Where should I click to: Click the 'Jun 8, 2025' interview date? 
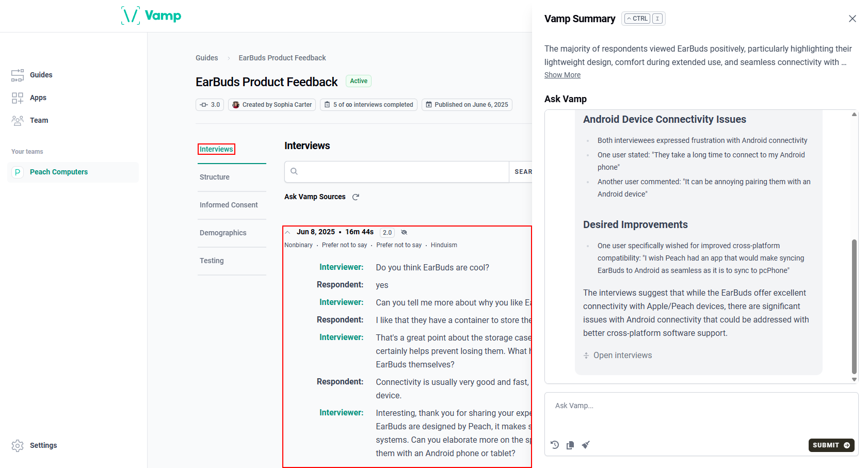[x=316, y=232]
